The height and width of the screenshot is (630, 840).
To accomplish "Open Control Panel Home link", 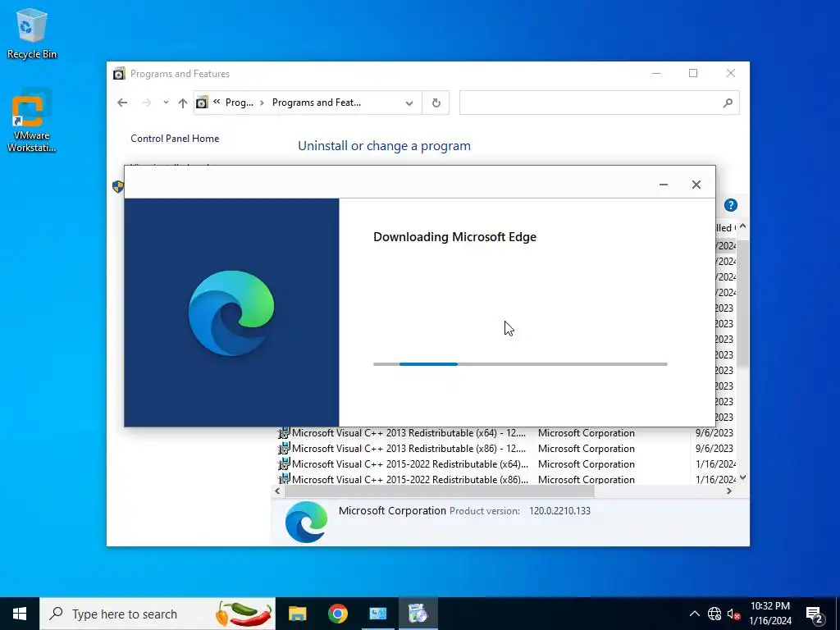I will click(175, 138).
